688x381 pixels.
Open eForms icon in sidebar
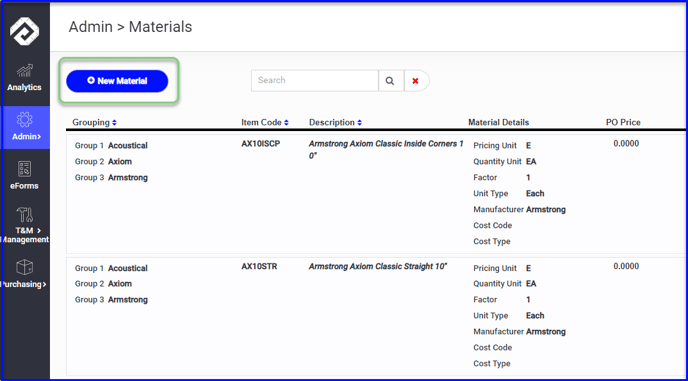pyautogui.click(x=24, y=169)
